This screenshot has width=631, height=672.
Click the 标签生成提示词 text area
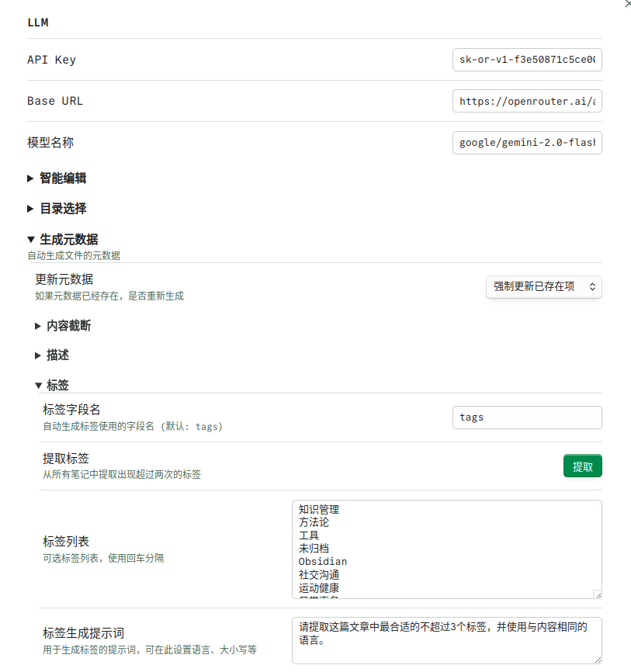(446, 640)
